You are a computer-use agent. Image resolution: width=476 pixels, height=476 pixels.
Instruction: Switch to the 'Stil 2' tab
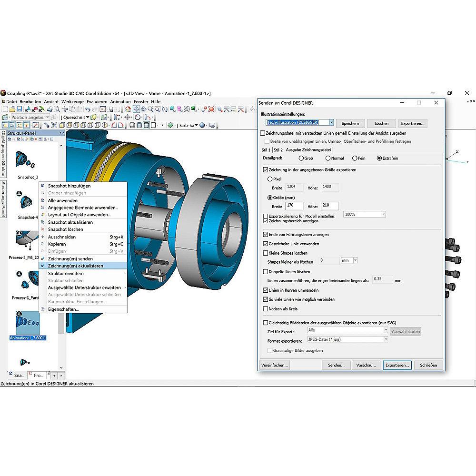click(278, 150)
